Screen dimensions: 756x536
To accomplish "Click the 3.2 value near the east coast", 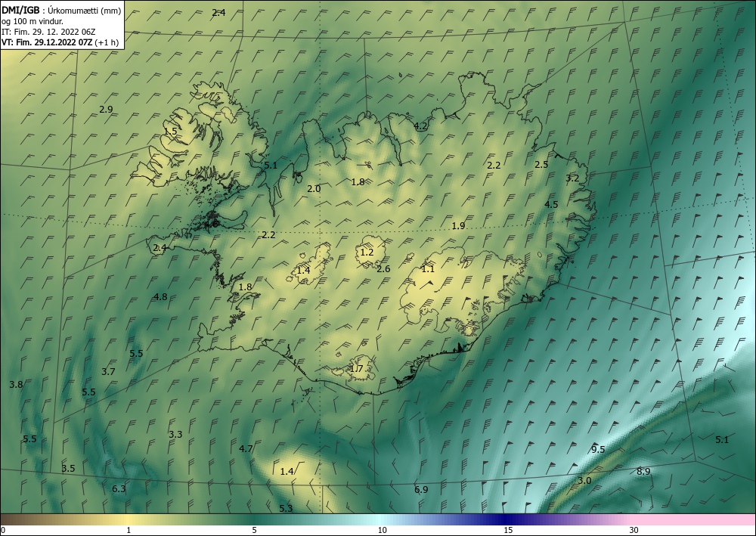I will pos(572,178).
